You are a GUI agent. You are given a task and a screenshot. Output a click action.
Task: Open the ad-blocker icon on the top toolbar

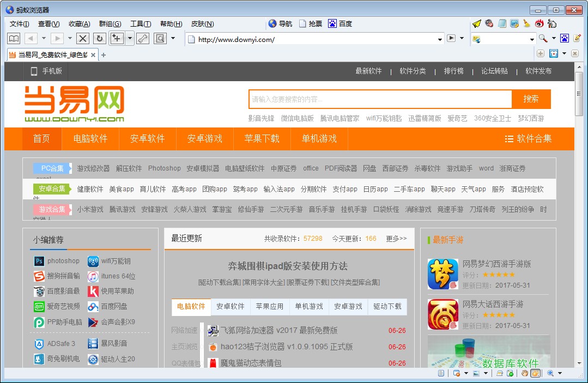coord(489,23)
